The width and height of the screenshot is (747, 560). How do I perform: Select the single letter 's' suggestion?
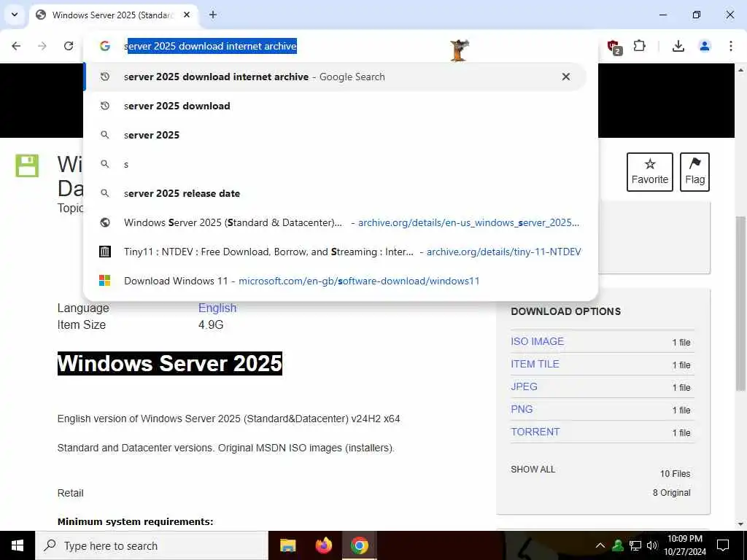point(335,164)
